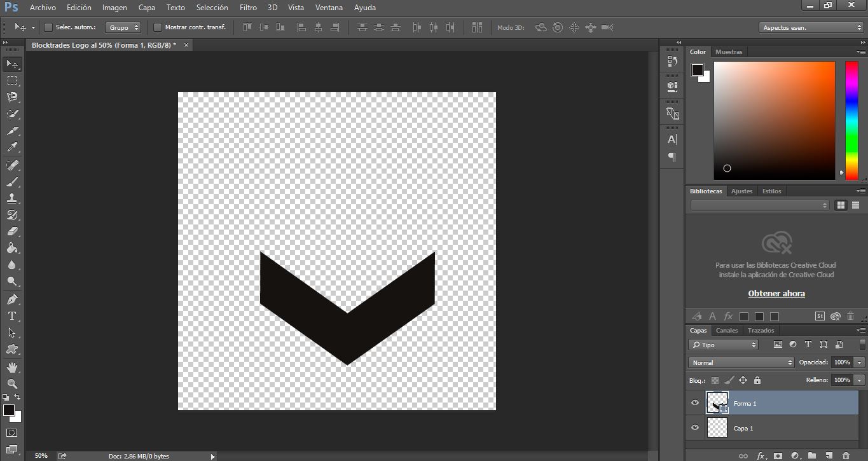
Task: Select the Crop tool
Action: [x=12, y=131]
